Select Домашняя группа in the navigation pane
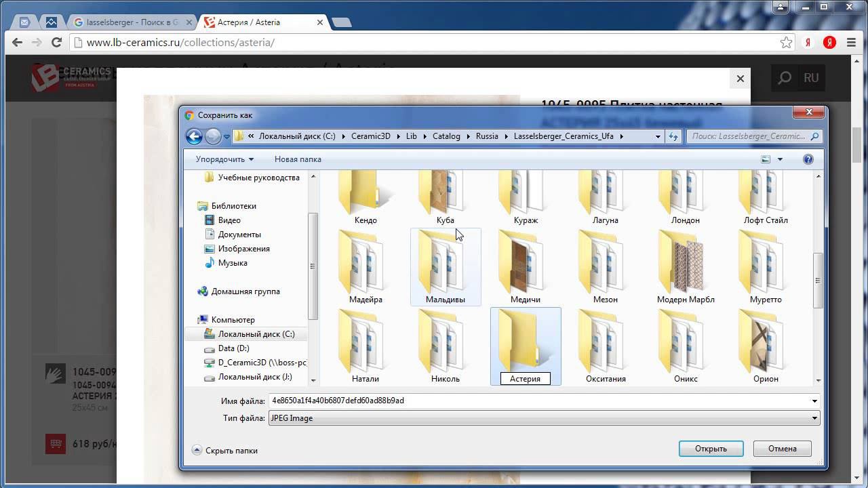The width and height of the screenshot is (868, 488). point(245,291)
